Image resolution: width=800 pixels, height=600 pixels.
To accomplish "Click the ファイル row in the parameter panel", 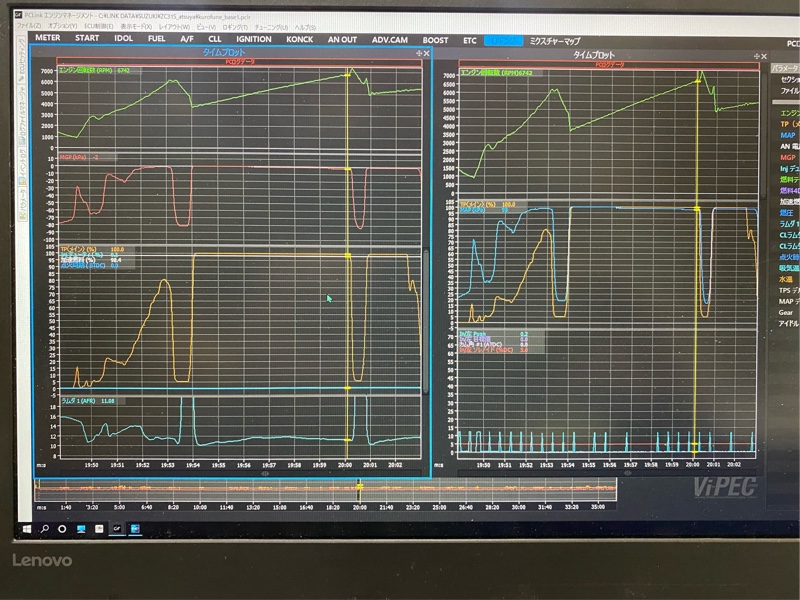I will click(790, 91).
